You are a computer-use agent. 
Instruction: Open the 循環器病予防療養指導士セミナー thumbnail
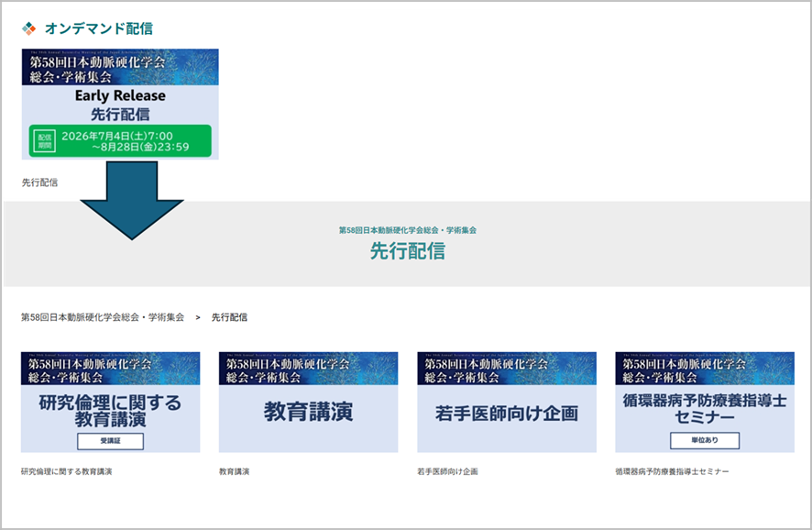tap(704, 402)
